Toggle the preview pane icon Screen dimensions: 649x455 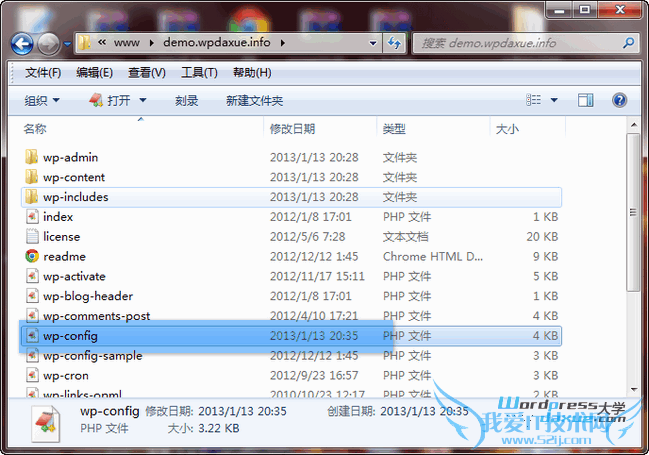(x=585, y=100)
